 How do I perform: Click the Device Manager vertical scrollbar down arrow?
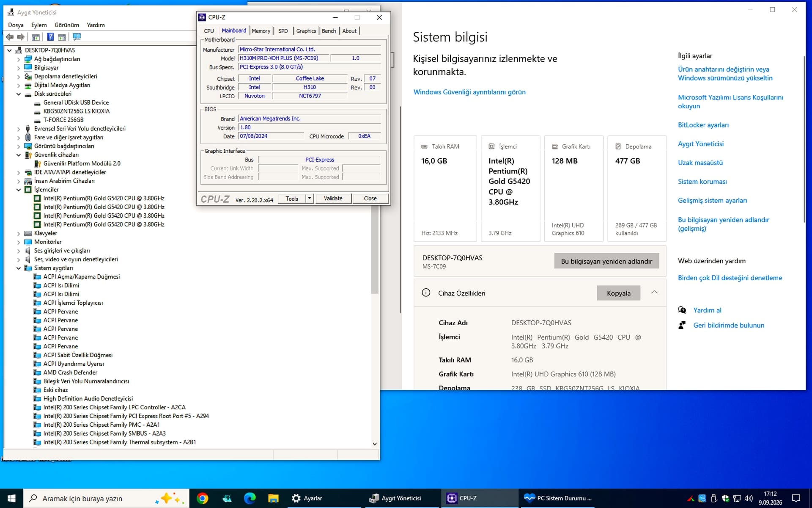tap(375, 444)
